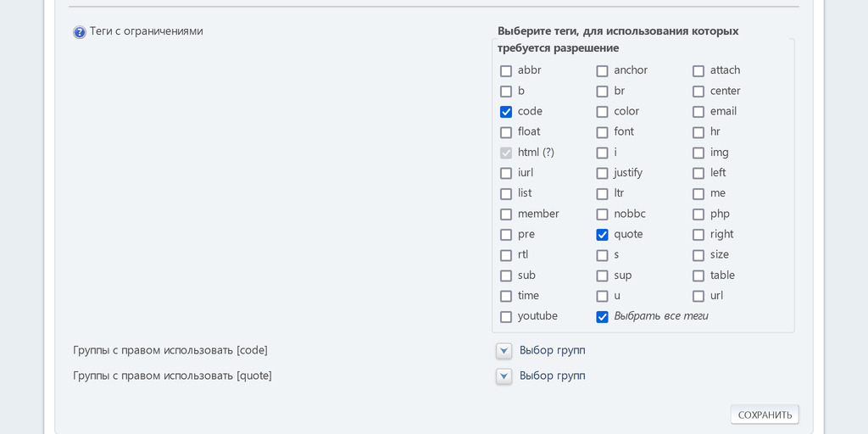This screenshot has width=868, height=434.
Task: Enable the color tag checkbox
Action: pos(603,112)
